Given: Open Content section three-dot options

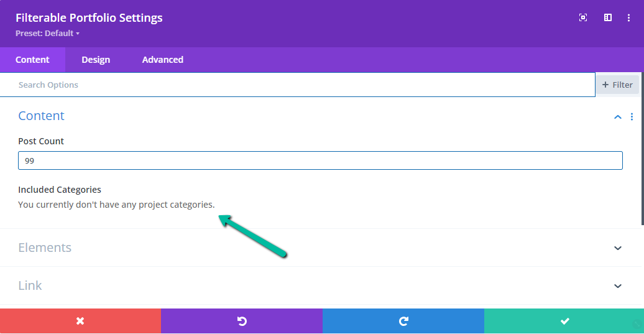Looking at the screenshot, I should pyautogui.click(x=632, y=117).
